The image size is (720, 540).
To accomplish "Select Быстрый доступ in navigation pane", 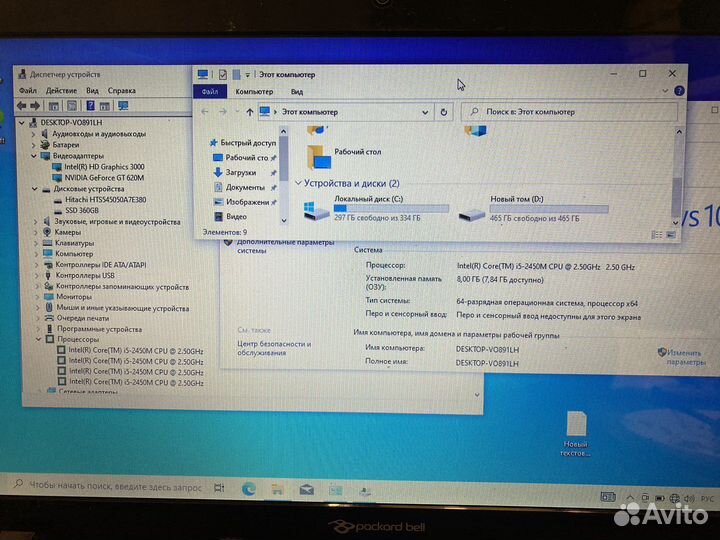I will coord(248,143).
